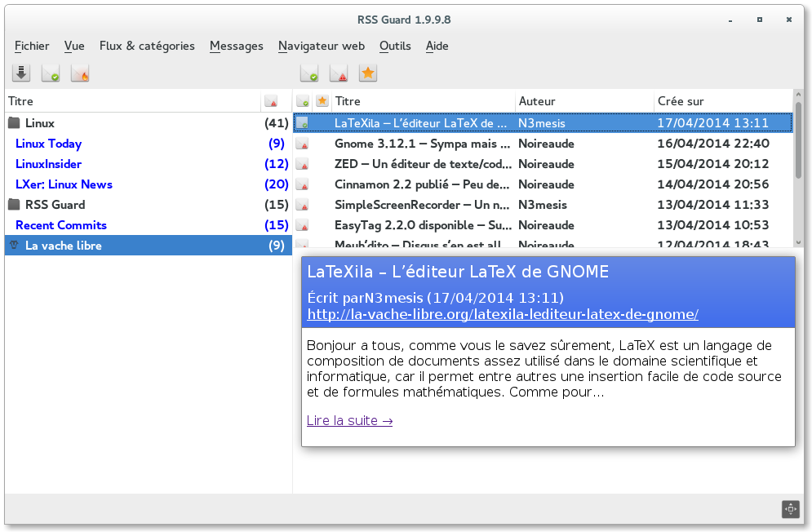The height and width of the screenshot is (532, 812).
Task: Select message "LaTeXila – L'éditeur LaTeX de ..."
Action: 543,123
